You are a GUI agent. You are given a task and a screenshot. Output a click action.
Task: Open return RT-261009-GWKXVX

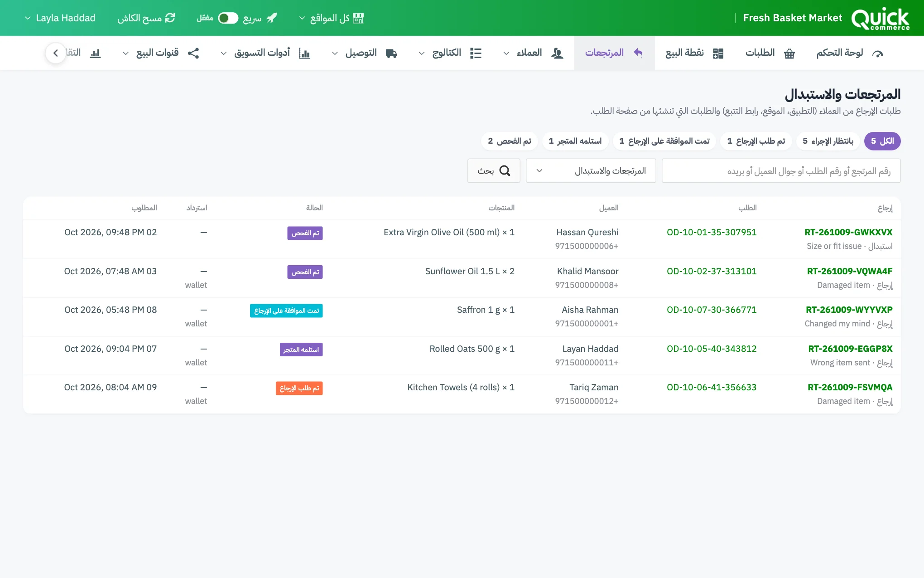pyautogui.click(x=848, y=232)
